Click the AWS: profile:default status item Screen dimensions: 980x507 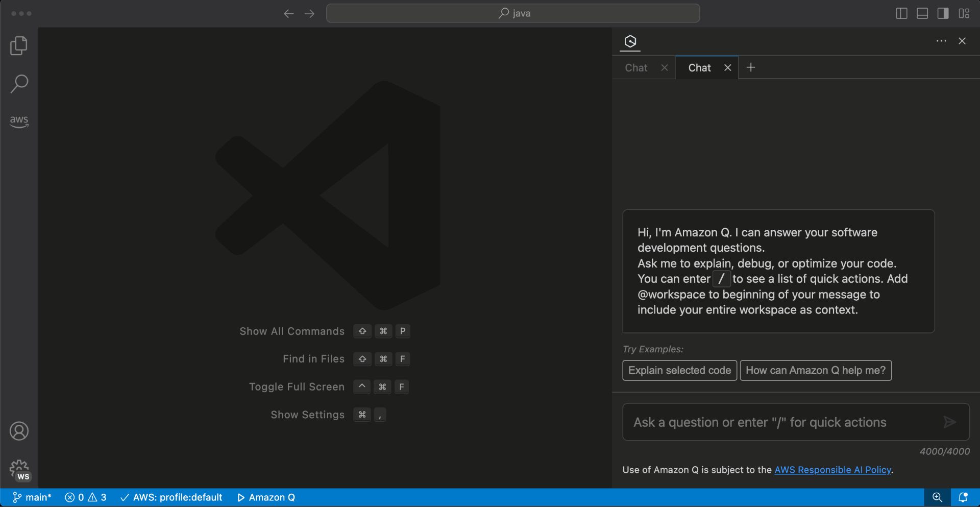pyautogui.click(x=171, y=497)
